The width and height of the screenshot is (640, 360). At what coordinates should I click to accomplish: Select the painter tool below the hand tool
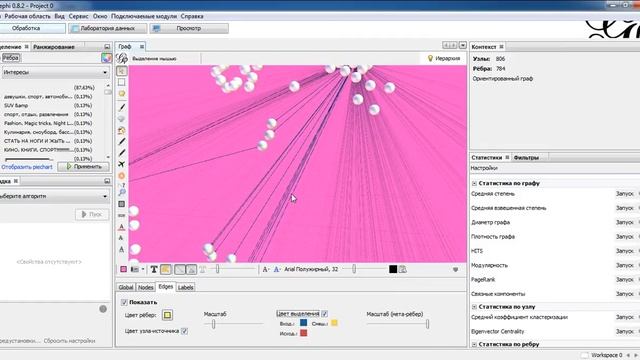pyautogui.click(x=122, y=107)
